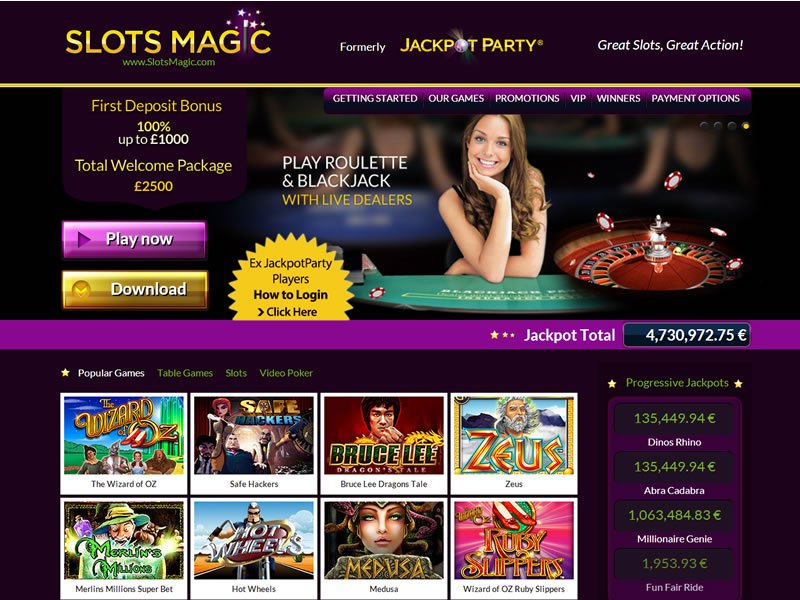Select the third carousel slide dot
The image size is (800, 600).
(x=732, y=126)
